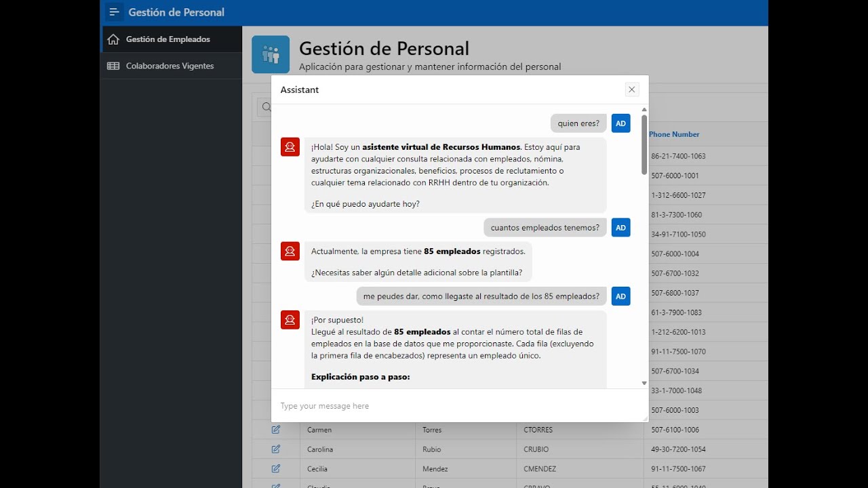Click phone number 507-6700-1034

pyautogui.click(x=675, y=371)
